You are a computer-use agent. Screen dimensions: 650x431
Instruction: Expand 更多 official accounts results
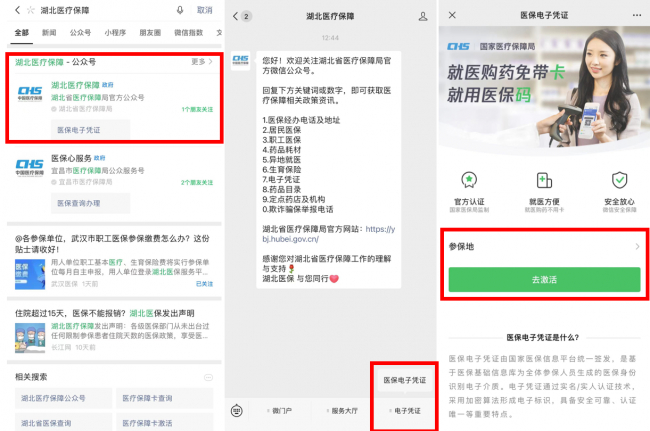201,62
